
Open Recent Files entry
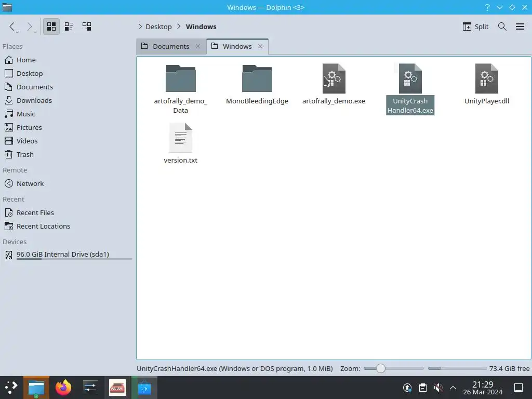[67, 212]
